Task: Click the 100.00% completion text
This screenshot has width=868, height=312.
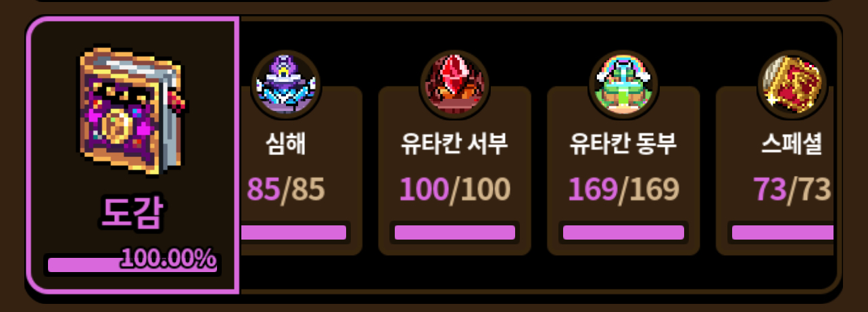Action: [169, 259]
